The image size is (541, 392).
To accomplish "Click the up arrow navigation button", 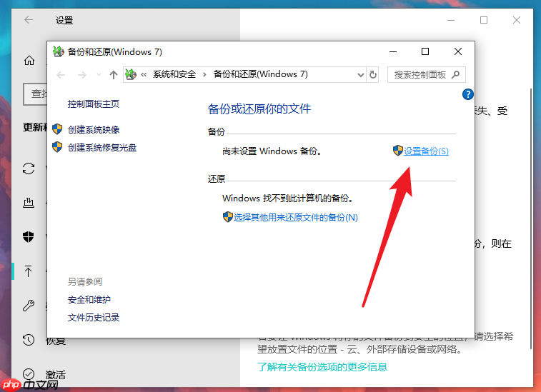I will (x=114, y=74).
